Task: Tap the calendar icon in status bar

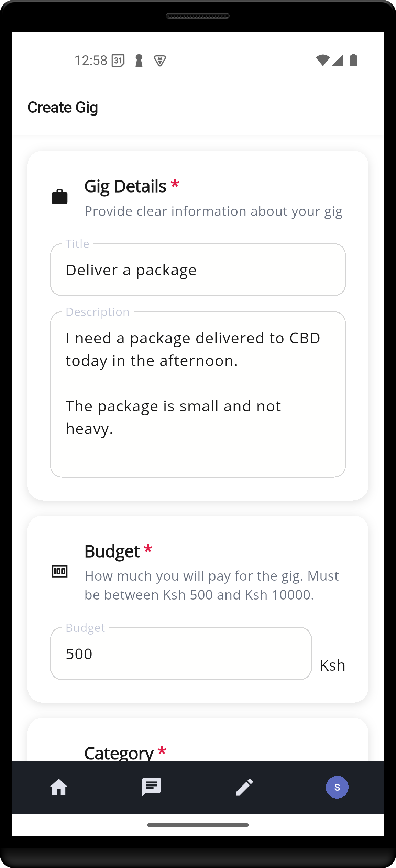Action: click(118, 61)
